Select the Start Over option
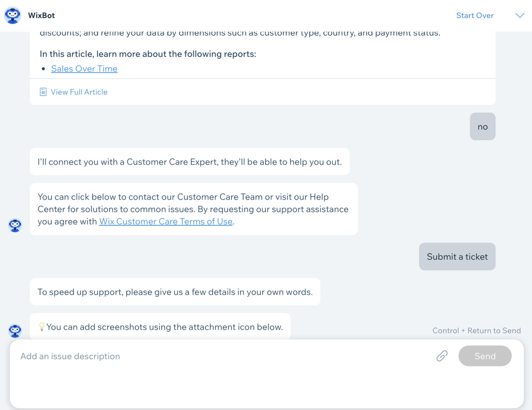This screenshot has height=410, width=532. [x=475, y=16]
